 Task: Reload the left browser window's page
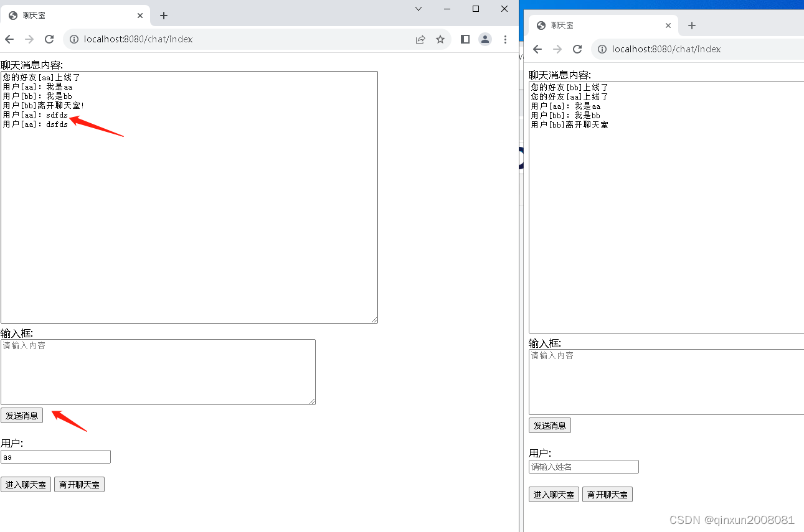click(49, 39)
